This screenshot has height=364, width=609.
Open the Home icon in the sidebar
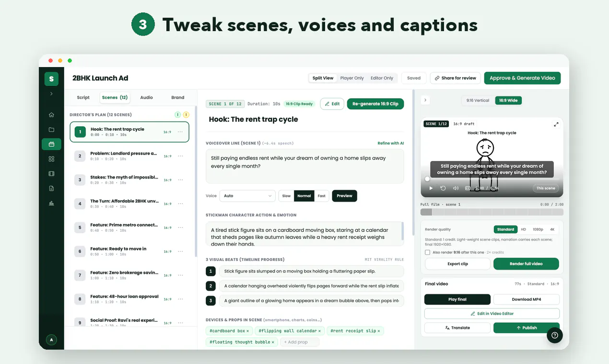(x=51, y=115)
